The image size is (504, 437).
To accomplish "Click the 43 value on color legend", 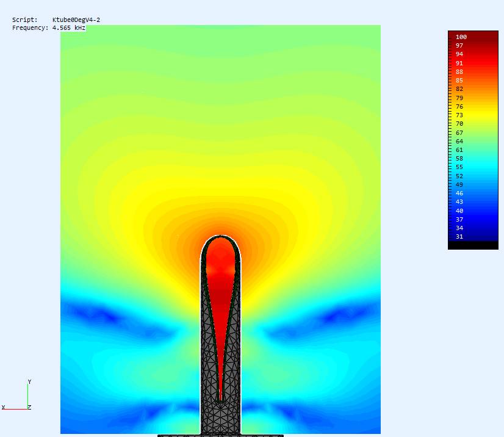I will tap(459, 202).
